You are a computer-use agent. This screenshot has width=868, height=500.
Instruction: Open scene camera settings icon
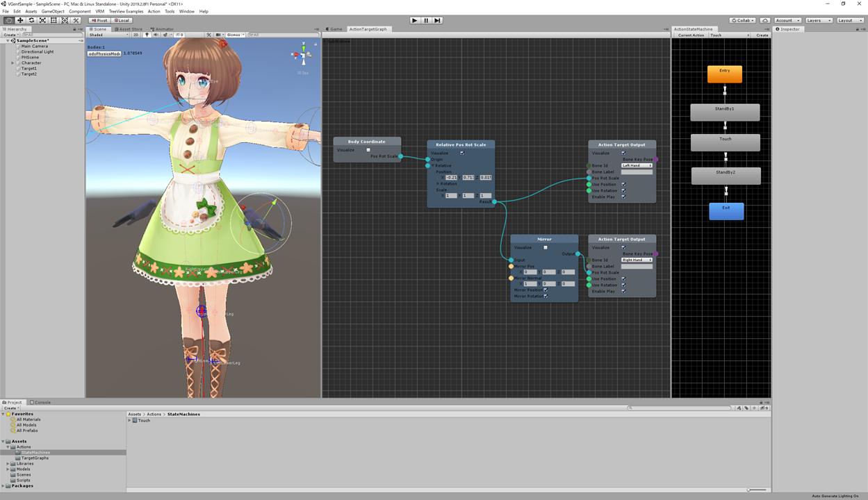pos(219,35)
